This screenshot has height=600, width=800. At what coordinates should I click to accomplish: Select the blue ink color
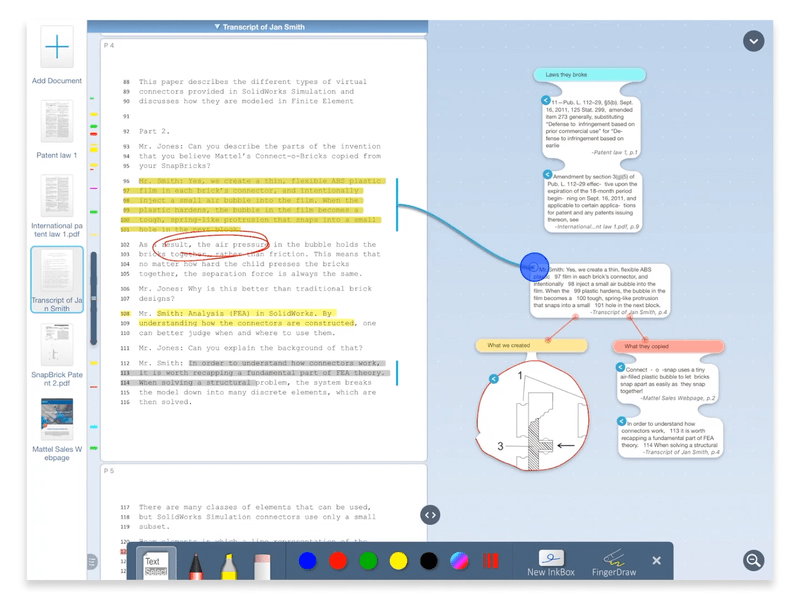point(308,561)
